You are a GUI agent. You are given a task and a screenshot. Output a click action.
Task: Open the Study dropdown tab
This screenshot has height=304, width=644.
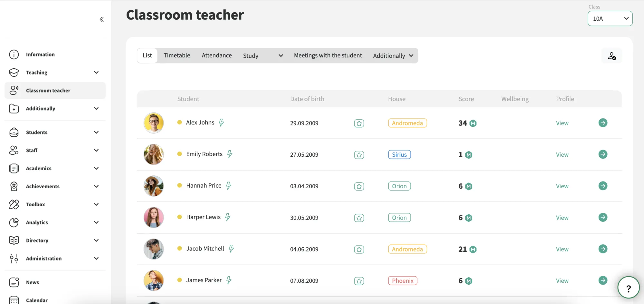tap(263, 56)
